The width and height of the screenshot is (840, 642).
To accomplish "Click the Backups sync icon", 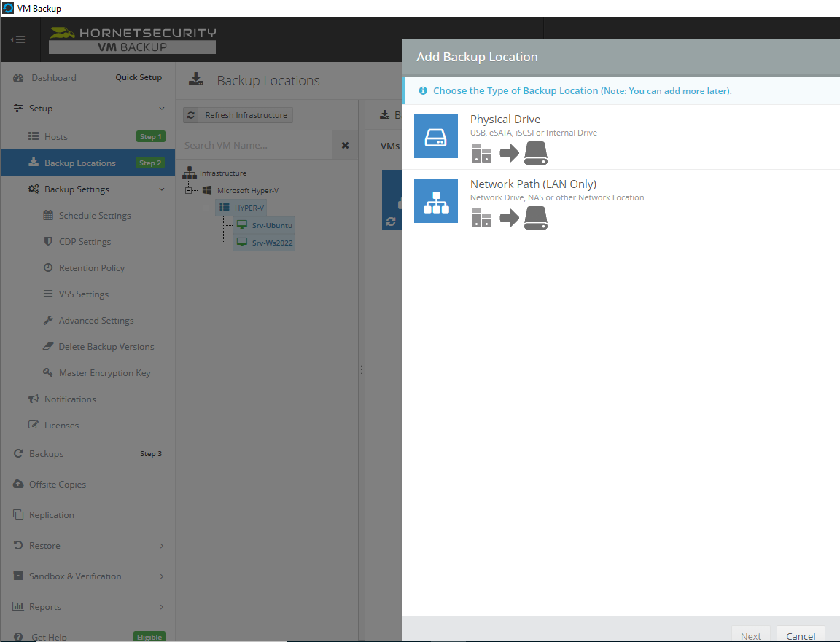I will 17,453.
